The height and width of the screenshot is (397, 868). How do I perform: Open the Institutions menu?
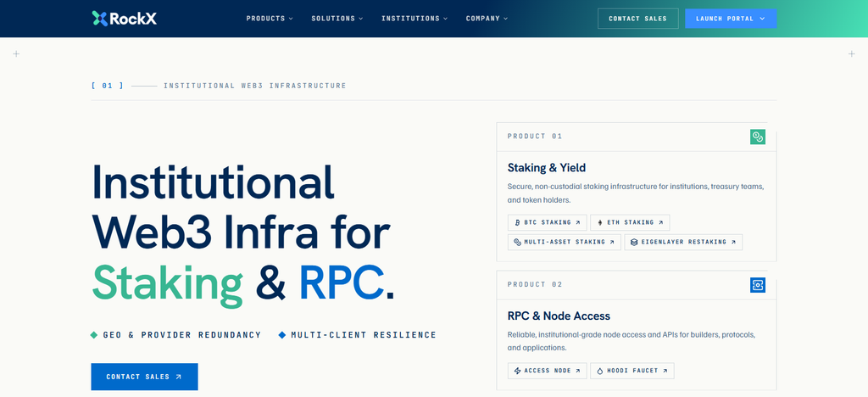415,19
